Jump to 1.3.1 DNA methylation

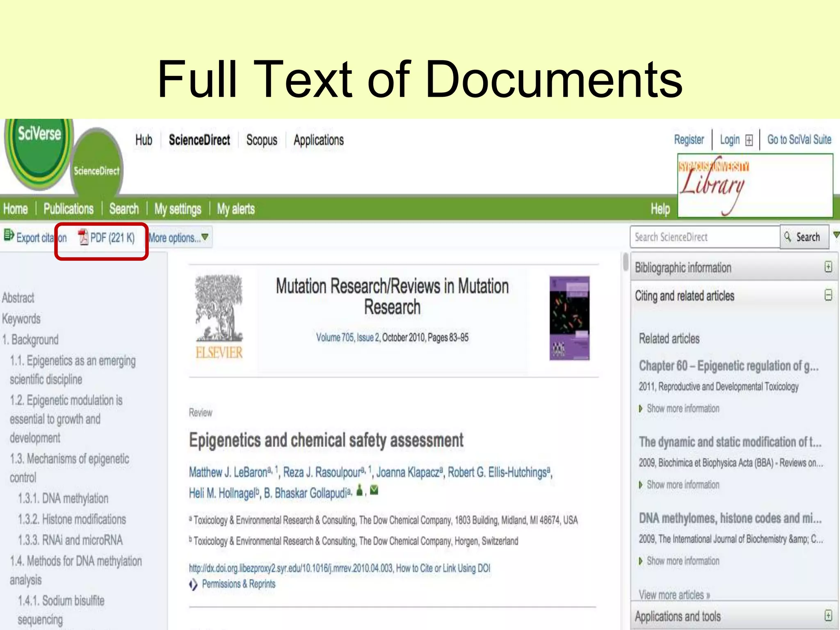click(x=63, y=498)
